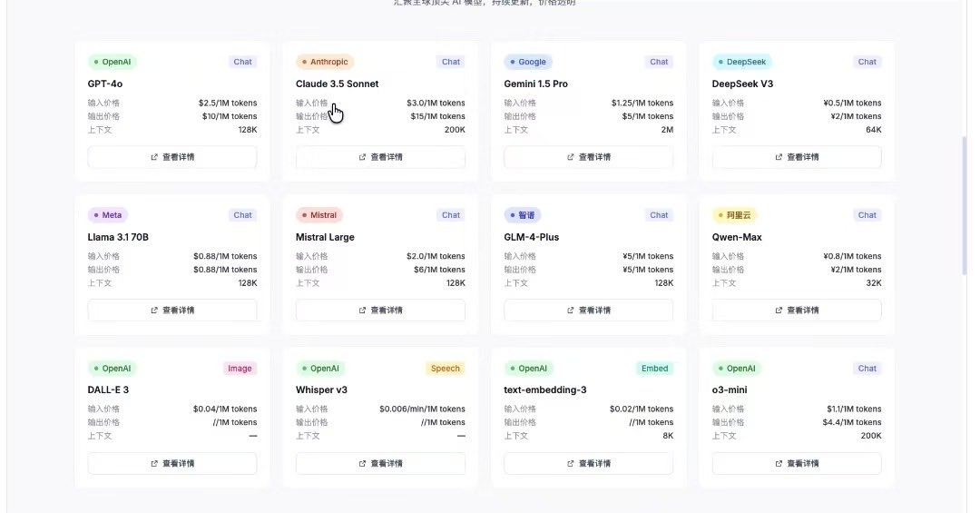Screen dimensions: 980x513
Task: Click the OpenAI badge on text-embedding-3 card
Action: click(529, 369)
